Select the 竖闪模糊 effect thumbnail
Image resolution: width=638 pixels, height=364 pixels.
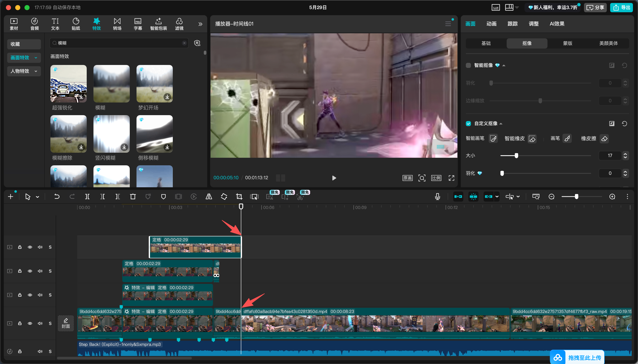pyautogui.click(x=112, y=134)
